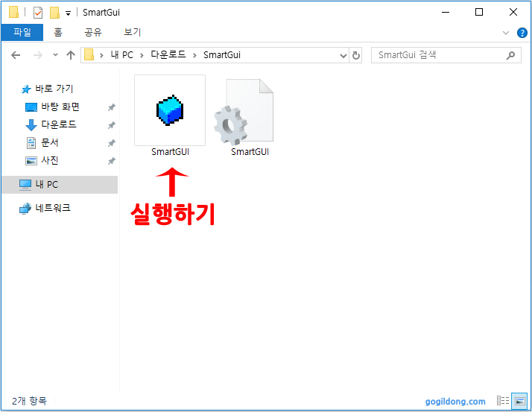Screen dimensions: 532x412
Task: Click the folder icon in the title bar
Action: (13, 13)
